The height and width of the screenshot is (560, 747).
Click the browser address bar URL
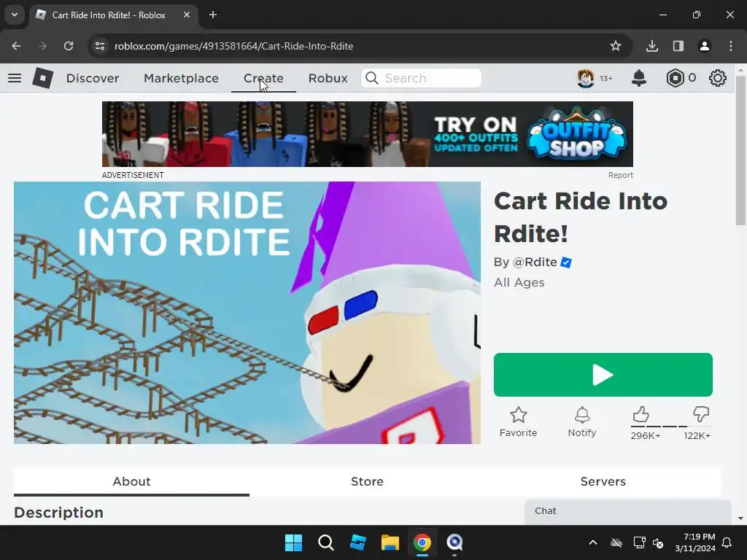coord(233,46)
